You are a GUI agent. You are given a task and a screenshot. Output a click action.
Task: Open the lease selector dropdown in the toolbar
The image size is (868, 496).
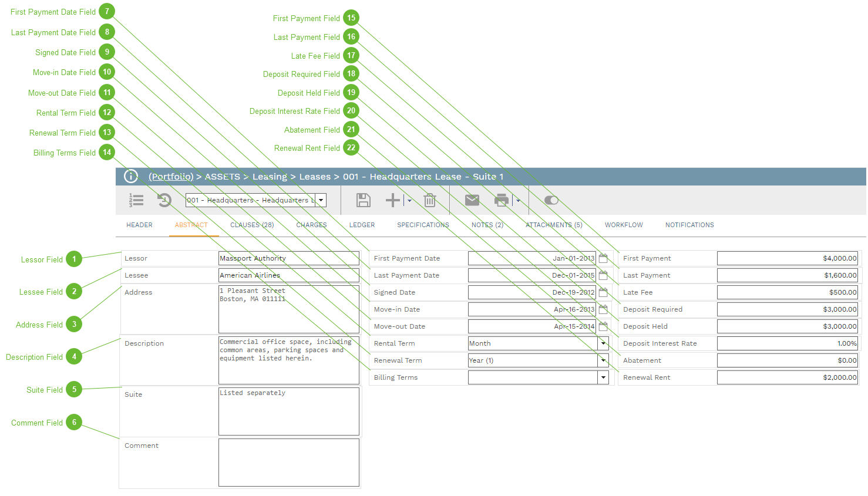(321, 200)
